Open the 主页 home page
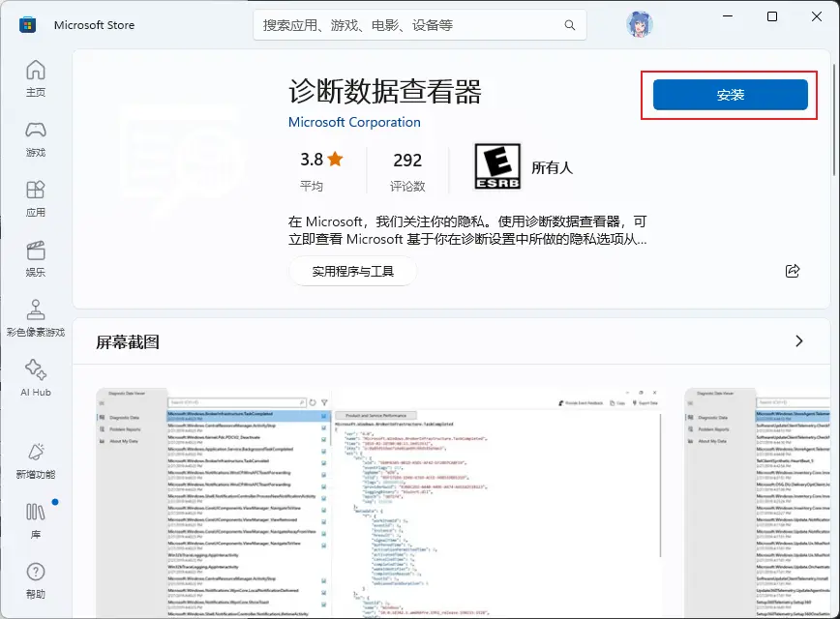 click(x=35, y=78)
